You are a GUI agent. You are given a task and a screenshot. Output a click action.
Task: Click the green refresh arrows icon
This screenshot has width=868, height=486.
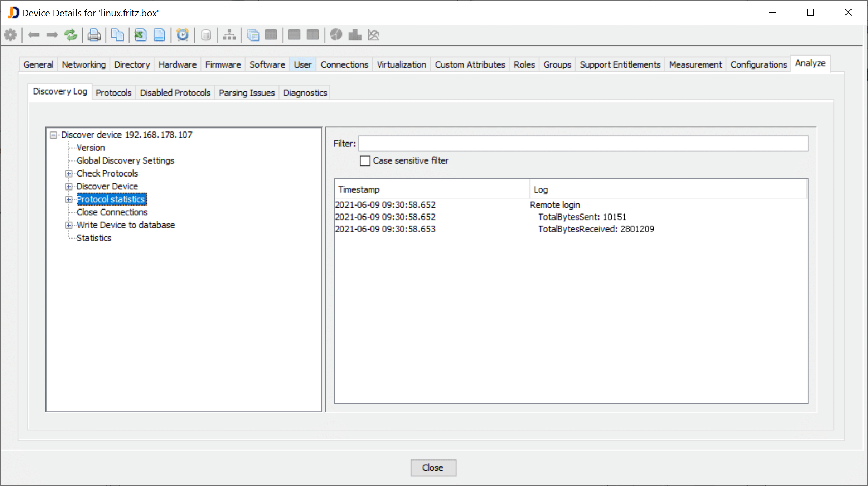[71, 35]
